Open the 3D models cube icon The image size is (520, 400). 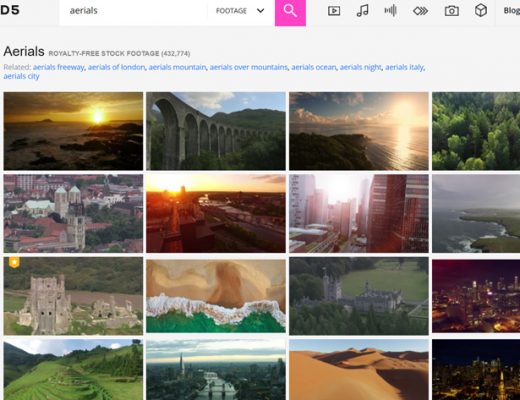(x=481, y=11)
